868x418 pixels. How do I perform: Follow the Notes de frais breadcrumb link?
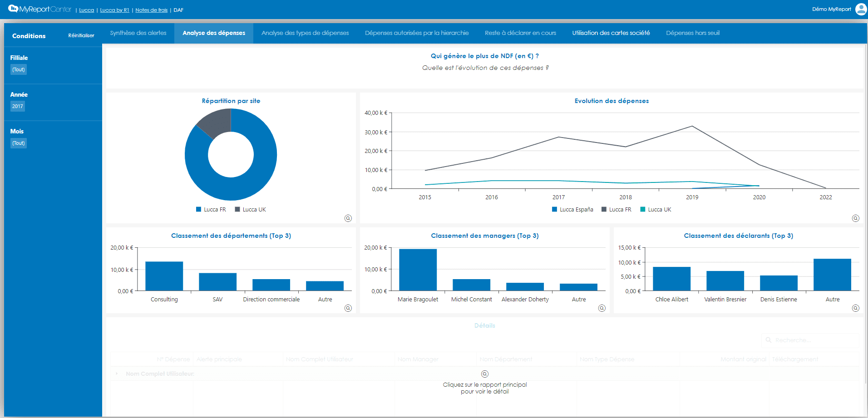click(151, 10)
